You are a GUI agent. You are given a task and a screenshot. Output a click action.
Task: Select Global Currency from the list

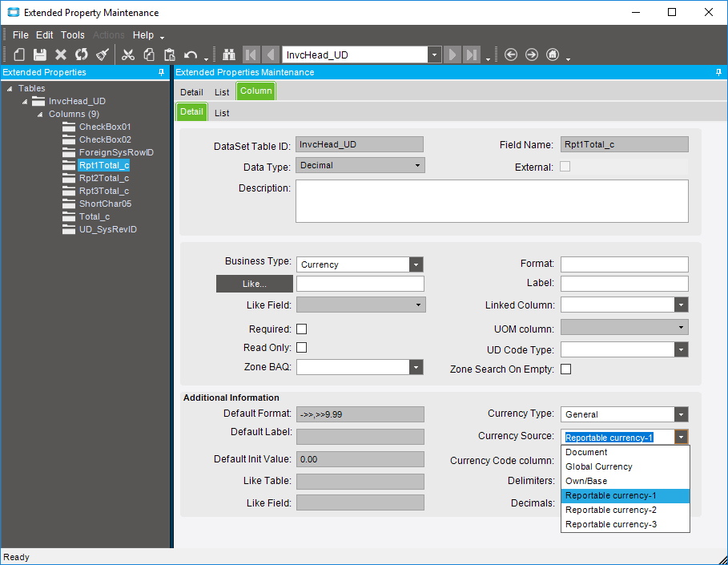point(599,466)
